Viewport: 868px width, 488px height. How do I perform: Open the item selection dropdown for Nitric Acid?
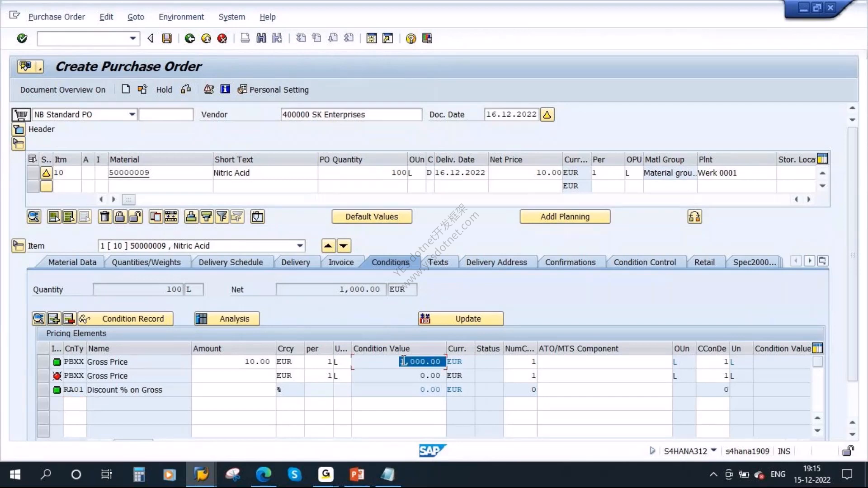tap(300, 246)
